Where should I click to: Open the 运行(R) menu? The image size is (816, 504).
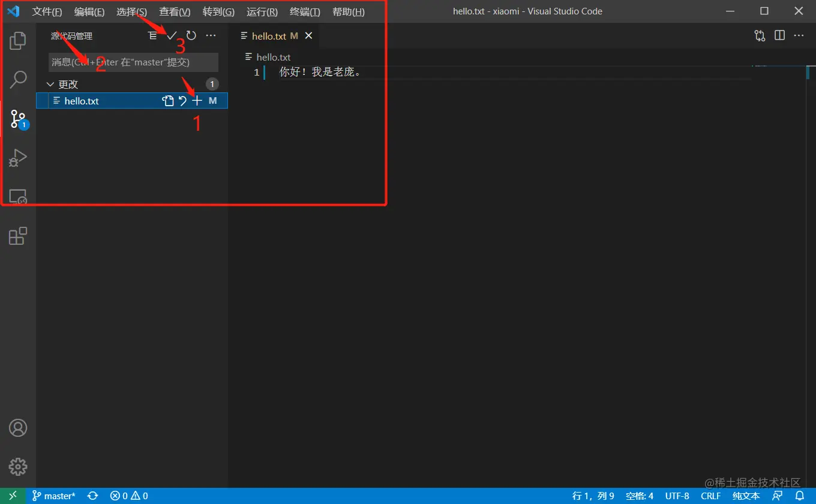[x=262, y=12]
